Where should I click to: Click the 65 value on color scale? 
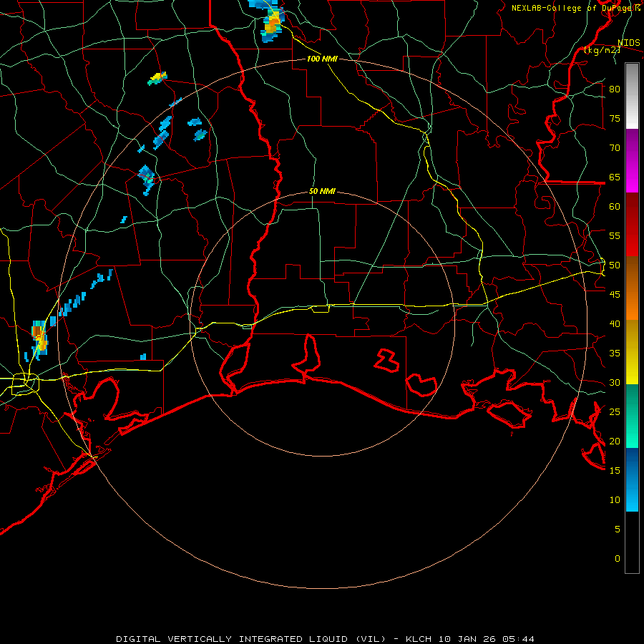tap(615, 177)
